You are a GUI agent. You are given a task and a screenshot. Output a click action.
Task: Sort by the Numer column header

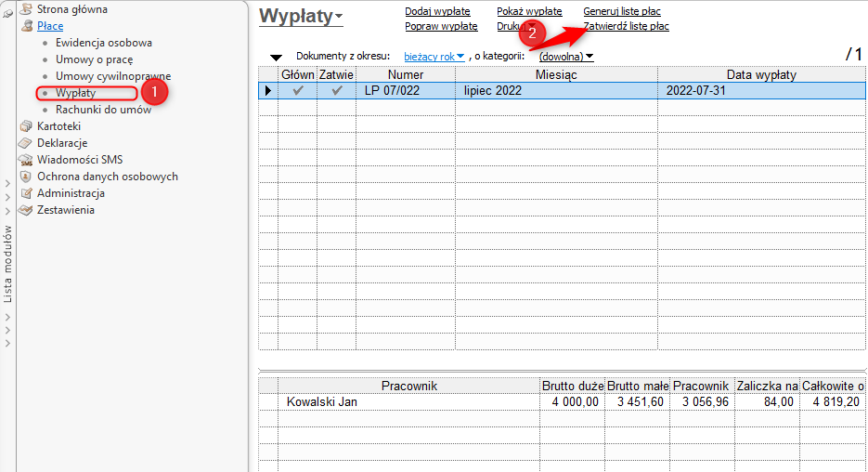coord(406,74)
